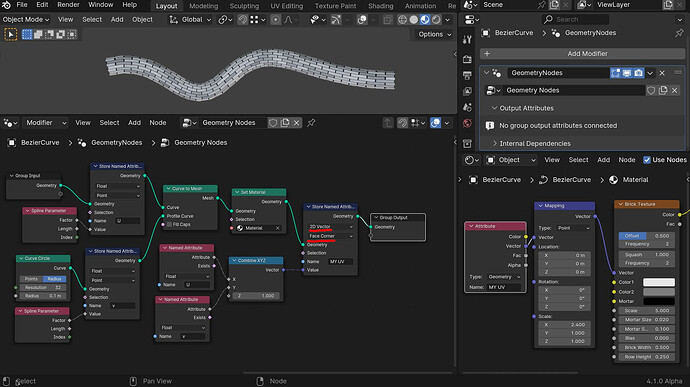The image size is (690, 387).
Task: Open Mapping node Type Point dropdown
Action: tap(573, 228)
